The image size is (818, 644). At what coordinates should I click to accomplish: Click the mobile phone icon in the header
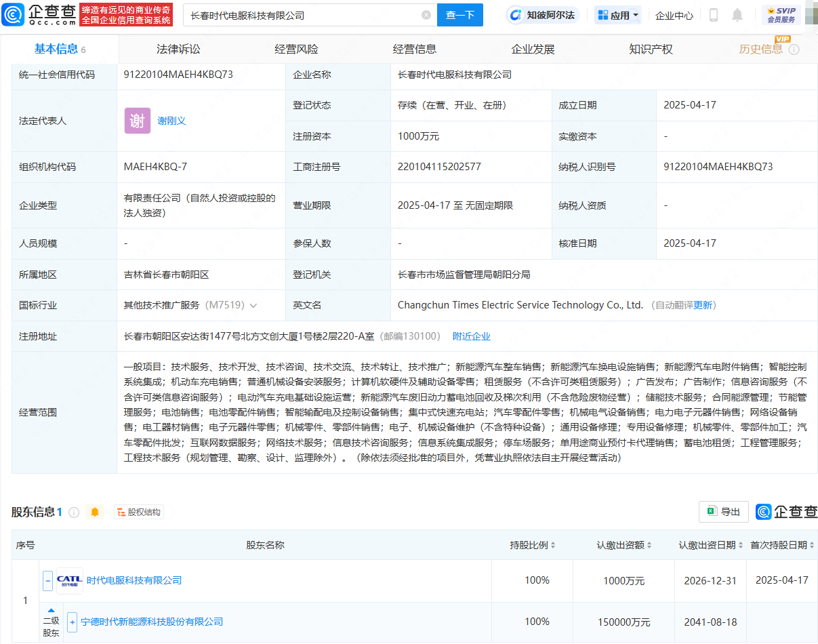point(713,15)
